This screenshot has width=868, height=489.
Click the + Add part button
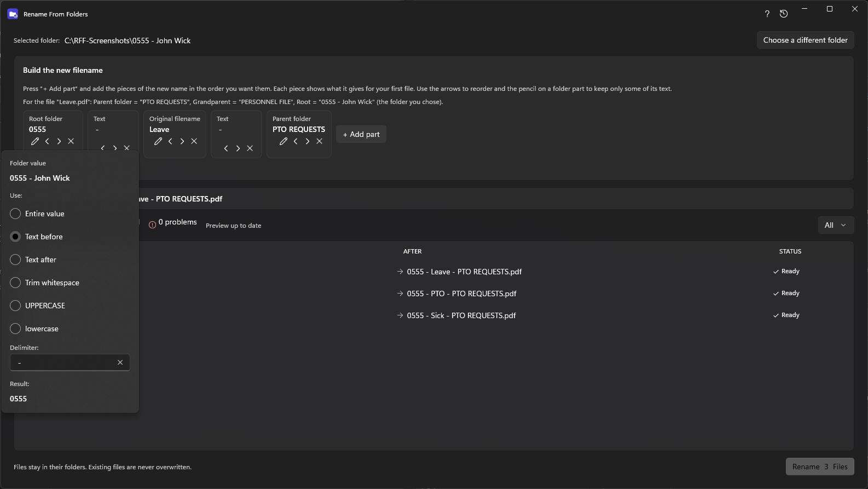coord(361,134)
